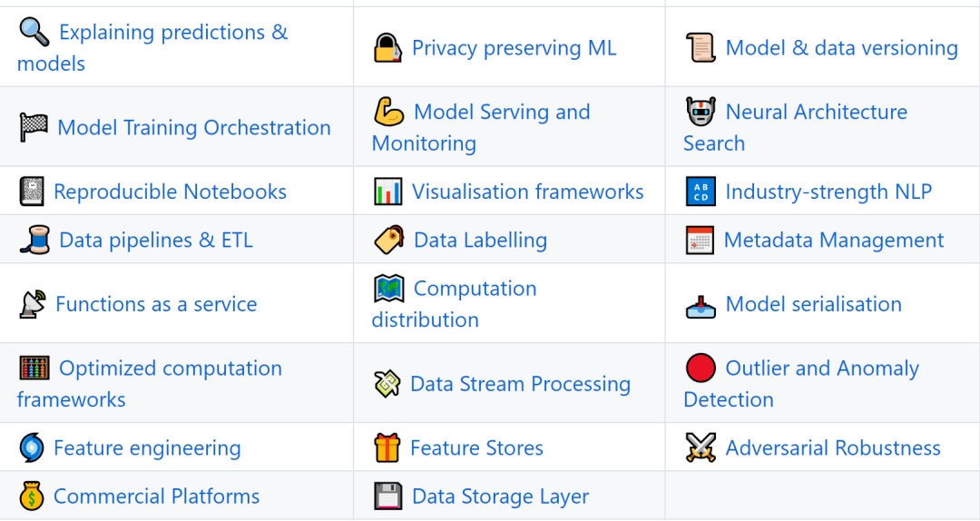Open the Data Stream Processing link
Image resolution: width=980 pixels, height=521 pixels.
(520, 384)
